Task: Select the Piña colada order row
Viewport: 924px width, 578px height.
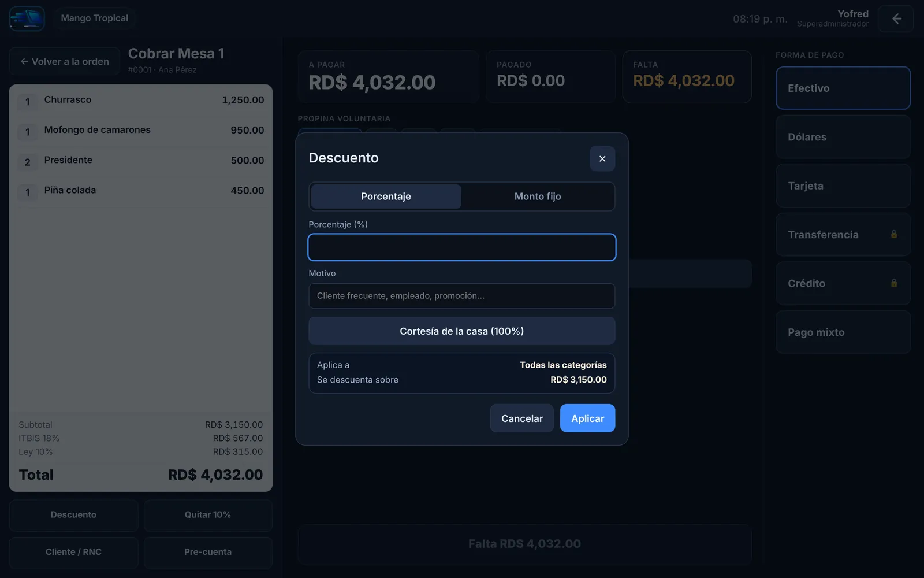Action: 141,191
